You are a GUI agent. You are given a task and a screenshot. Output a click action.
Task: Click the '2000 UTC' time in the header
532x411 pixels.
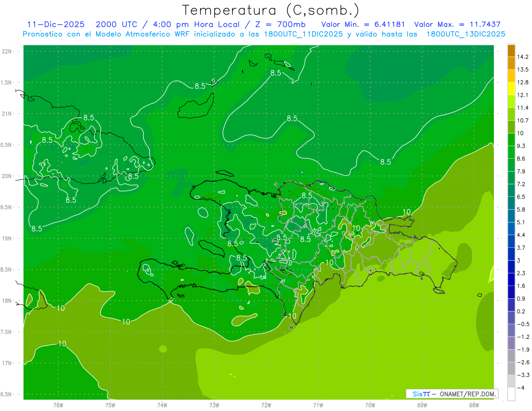click(117, 24)
